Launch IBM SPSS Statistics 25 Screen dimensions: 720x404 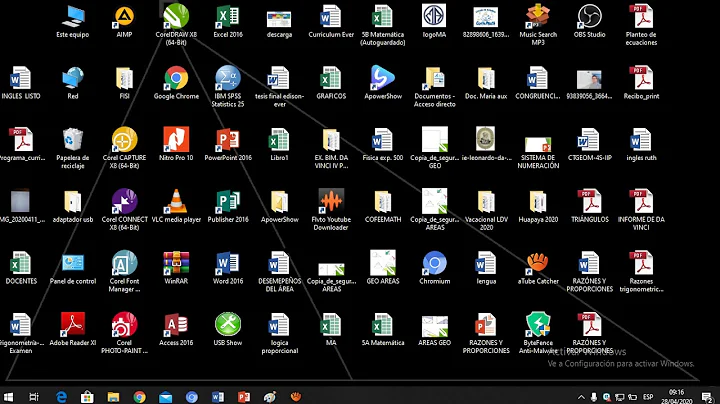228,86
